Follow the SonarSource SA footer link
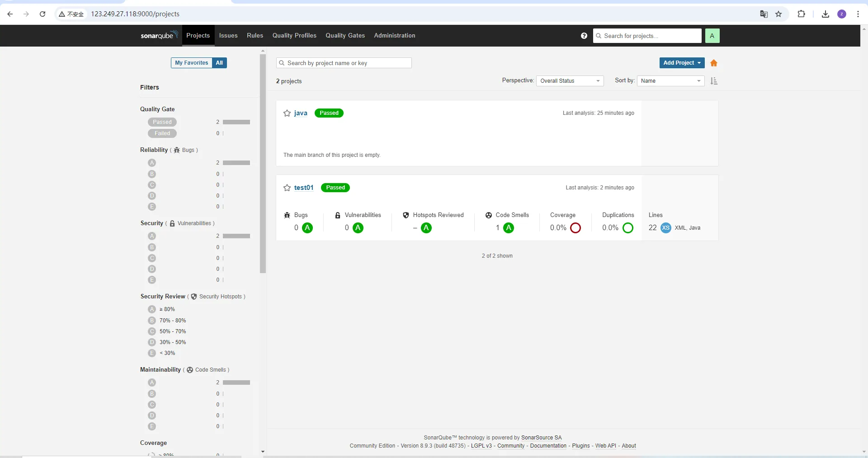The image size is (868, 458). point(542,438)
